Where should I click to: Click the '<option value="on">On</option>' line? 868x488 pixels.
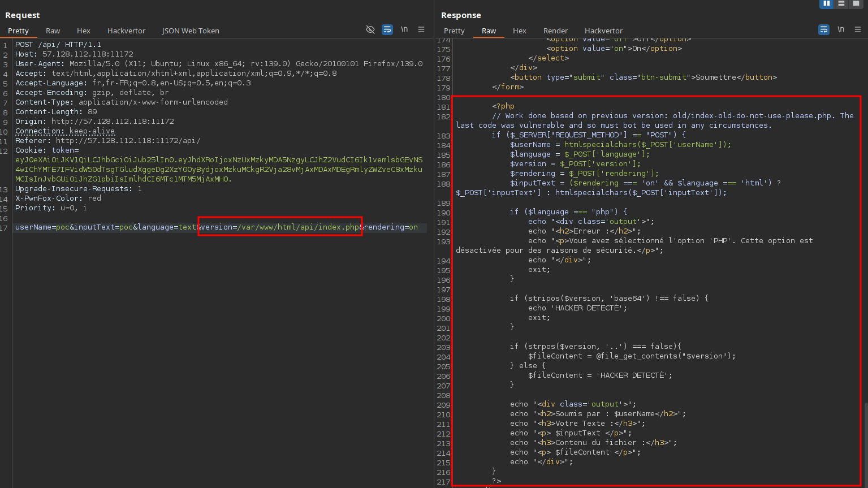point(614,49)
